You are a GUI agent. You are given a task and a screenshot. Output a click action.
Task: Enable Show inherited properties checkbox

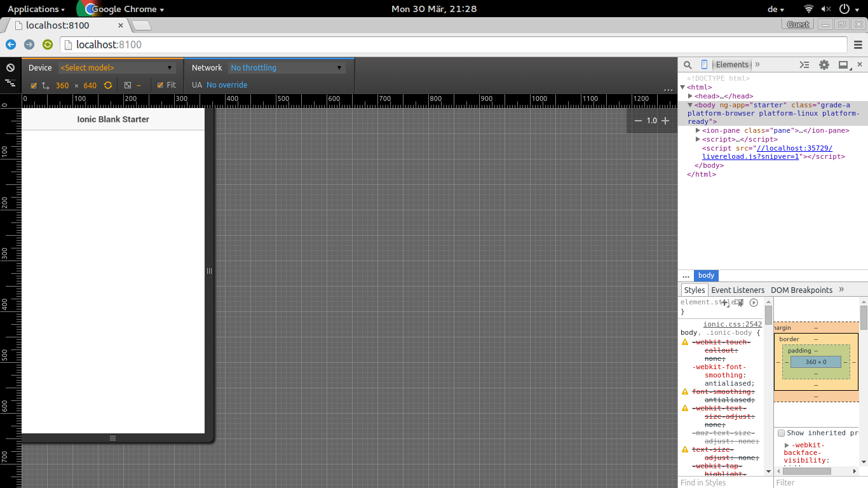point(781,433)
